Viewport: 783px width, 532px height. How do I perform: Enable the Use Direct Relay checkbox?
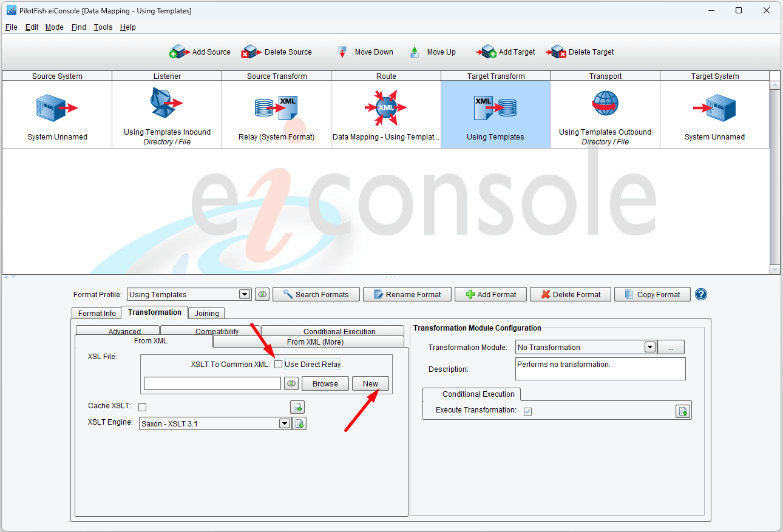(278, 364)
